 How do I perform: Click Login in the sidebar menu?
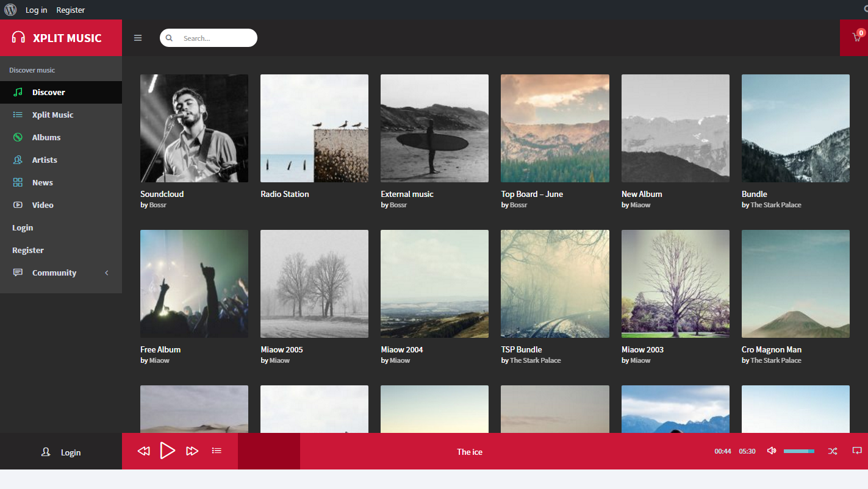(x=23, y=227)
